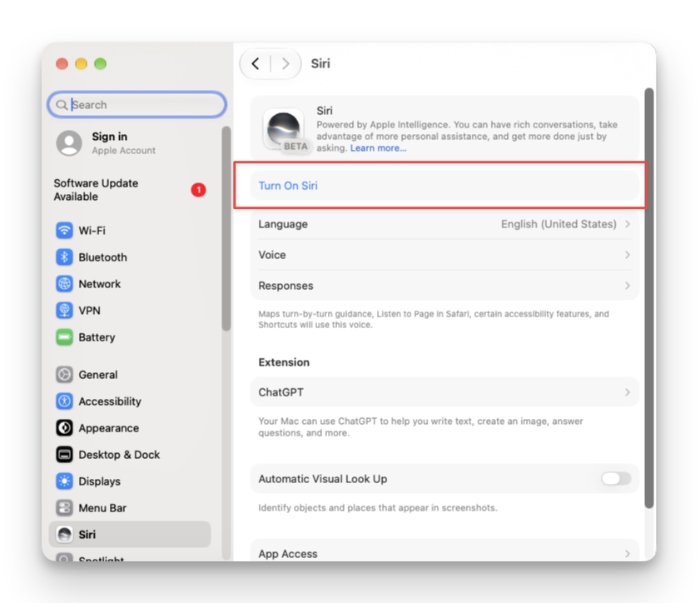Click the Search input field

tap(137, 105)
